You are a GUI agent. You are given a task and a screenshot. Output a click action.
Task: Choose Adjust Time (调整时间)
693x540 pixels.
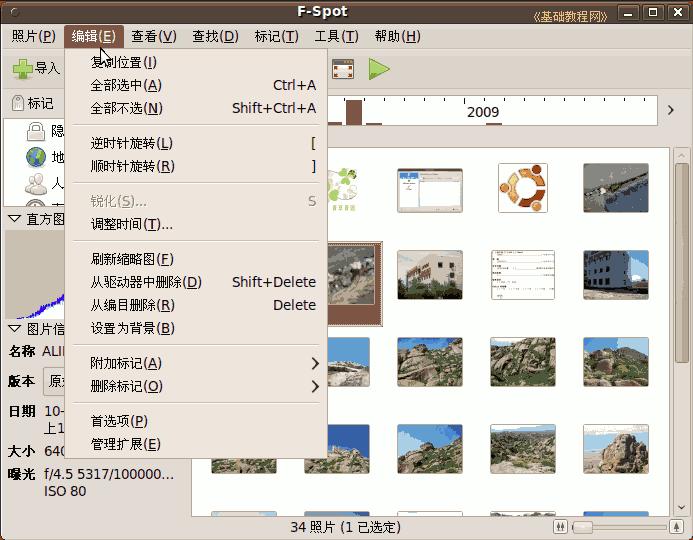[x=196, y=224]
